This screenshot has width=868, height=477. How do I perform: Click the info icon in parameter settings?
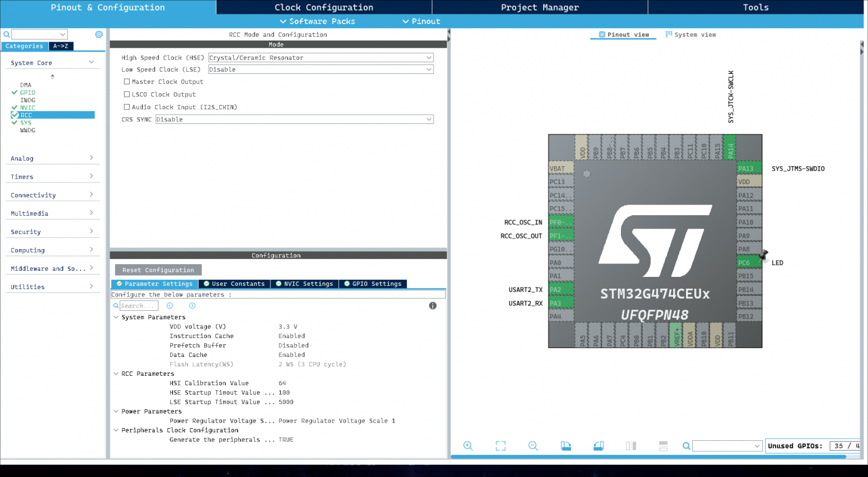[x=433, y=306]
